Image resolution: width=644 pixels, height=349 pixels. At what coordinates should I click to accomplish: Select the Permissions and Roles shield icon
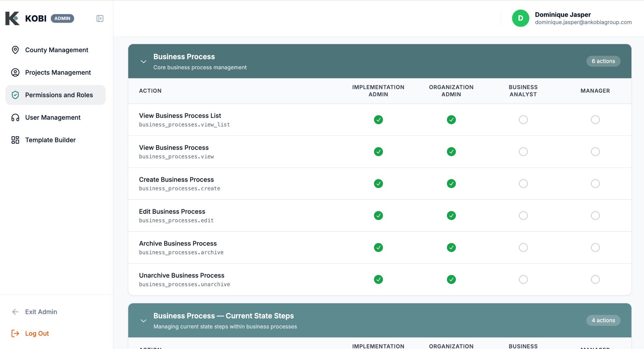point(15,95)
